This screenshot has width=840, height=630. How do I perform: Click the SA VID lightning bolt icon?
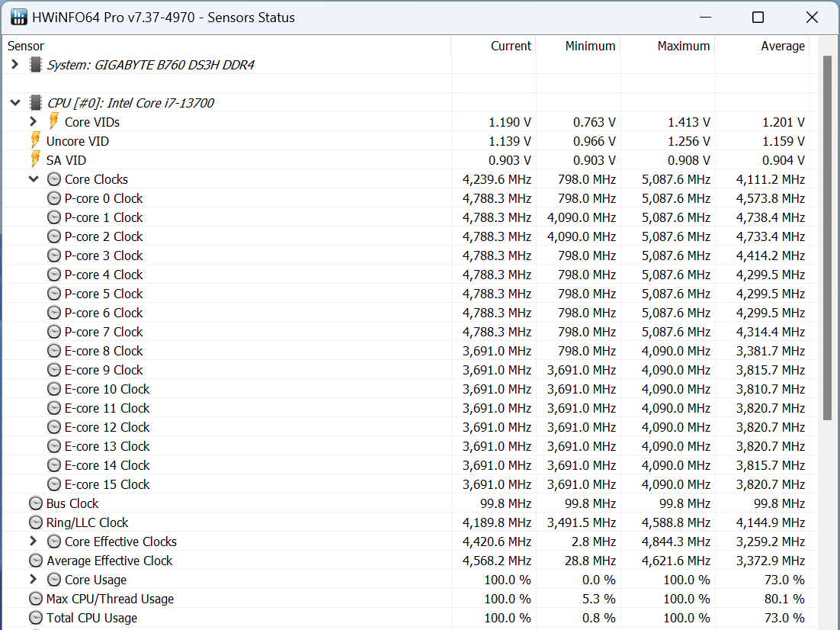point(35,159)
